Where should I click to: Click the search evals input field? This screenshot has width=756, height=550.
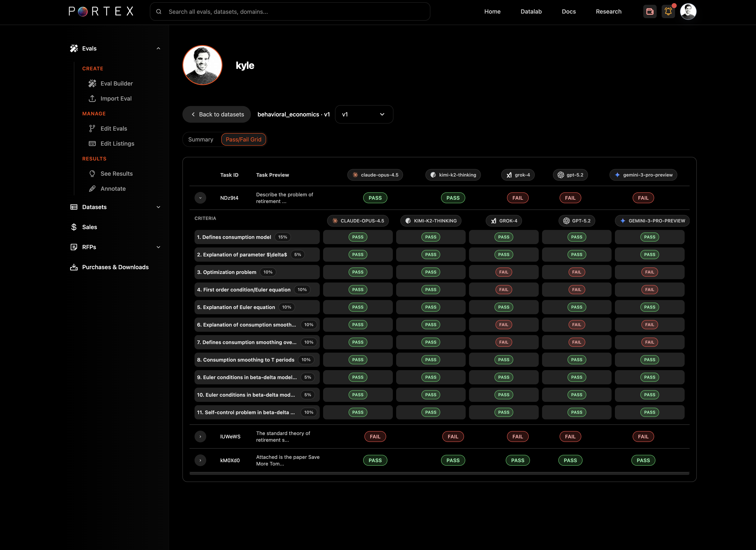pos(290,12)
